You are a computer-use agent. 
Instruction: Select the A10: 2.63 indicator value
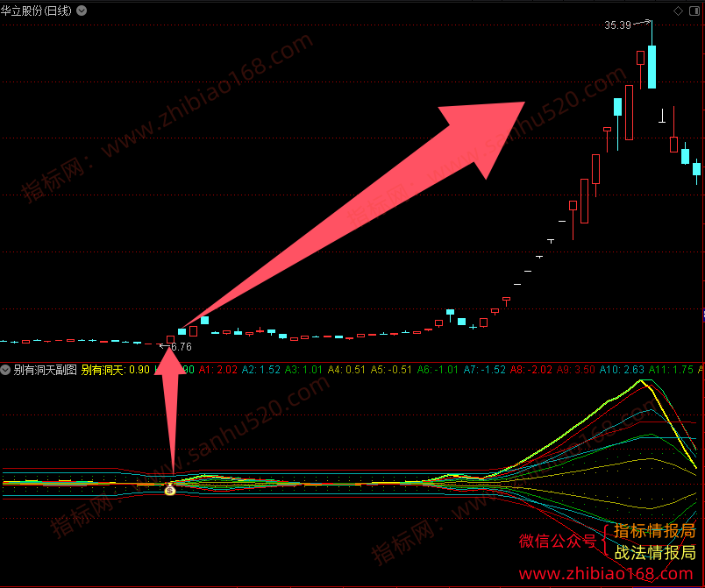[622, 370]
